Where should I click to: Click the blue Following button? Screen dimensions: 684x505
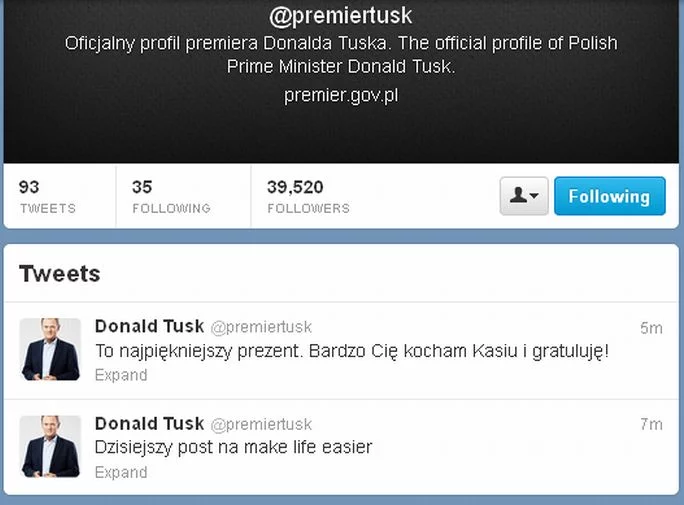click(x=609, y=196)
